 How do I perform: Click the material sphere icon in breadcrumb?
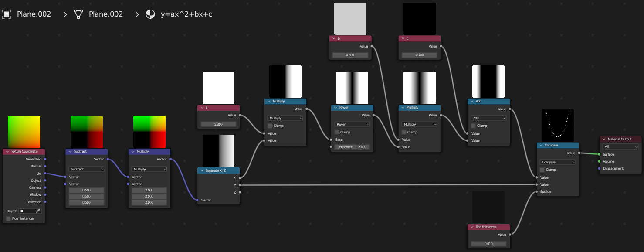150,14
